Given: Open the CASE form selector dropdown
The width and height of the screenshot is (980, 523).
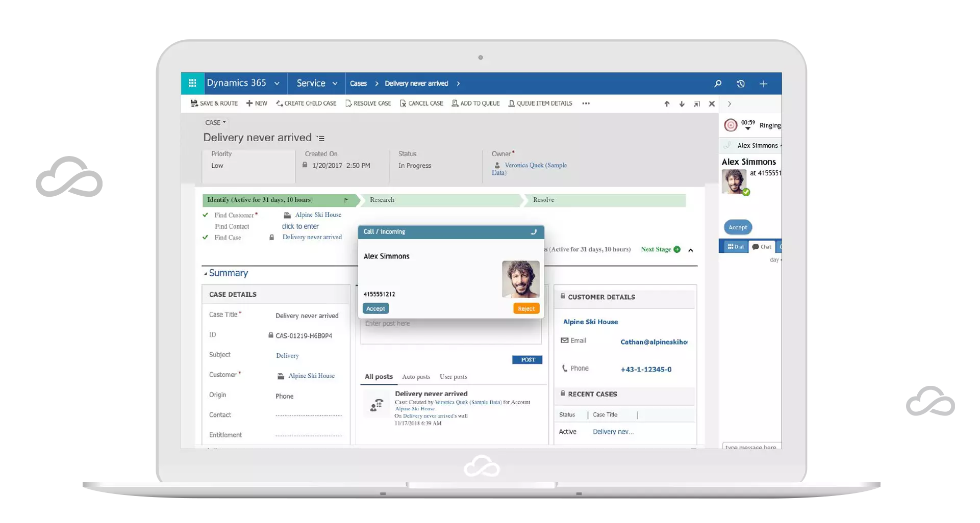Looking at the screenshot, I should tap(215, 123).
